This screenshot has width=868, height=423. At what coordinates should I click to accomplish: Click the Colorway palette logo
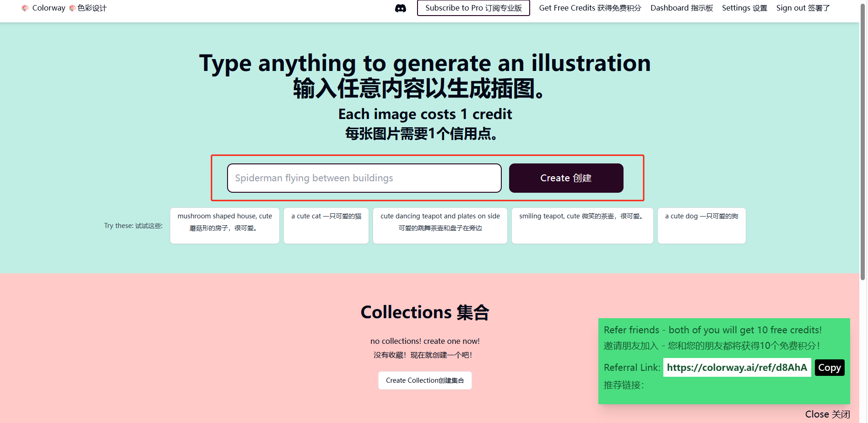pyautogui.click(x=25, y=8)
